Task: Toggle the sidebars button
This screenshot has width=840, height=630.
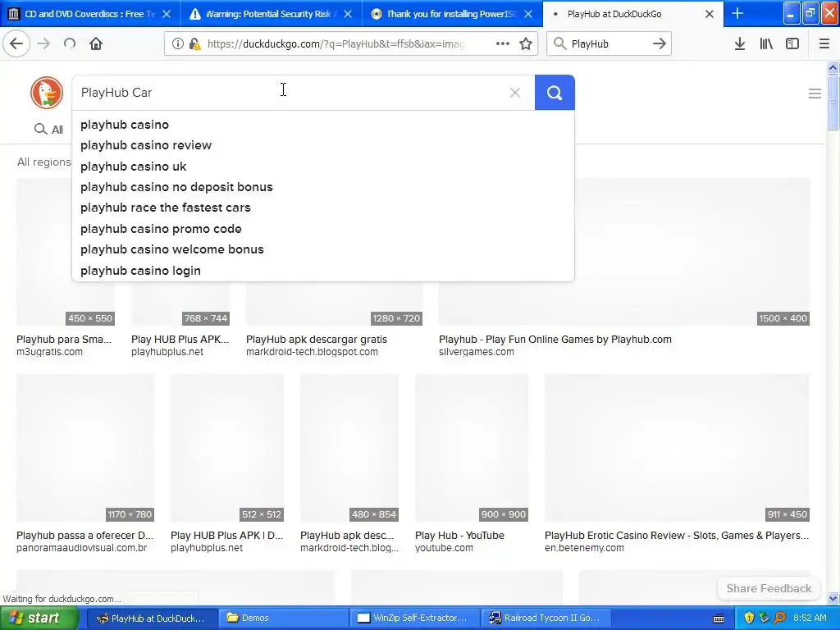Action: point(792,44)
